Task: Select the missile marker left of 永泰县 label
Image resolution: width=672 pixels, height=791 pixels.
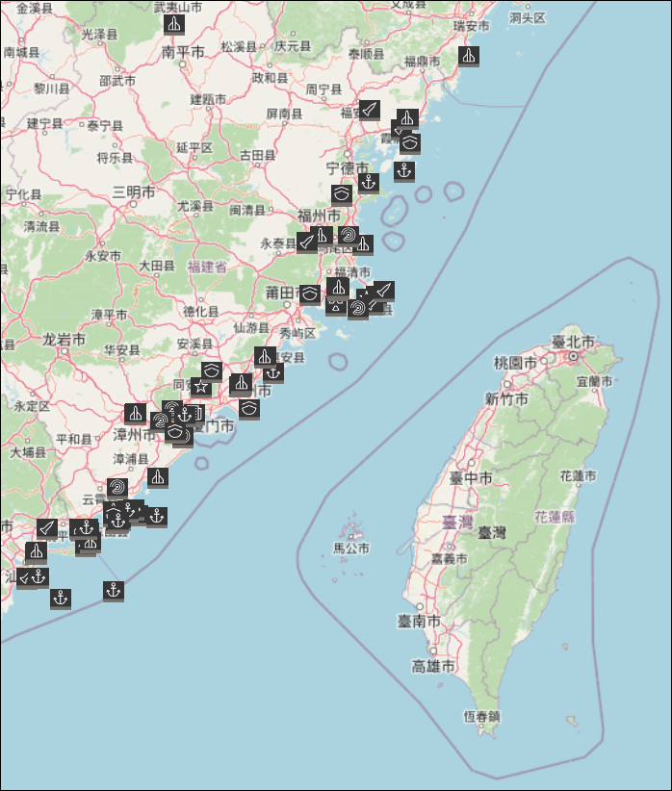Action: click(306, 242)
